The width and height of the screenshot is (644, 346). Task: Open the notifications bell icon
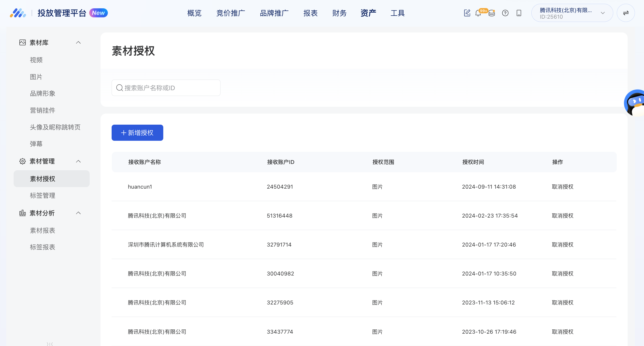click(x=478, y=13)
